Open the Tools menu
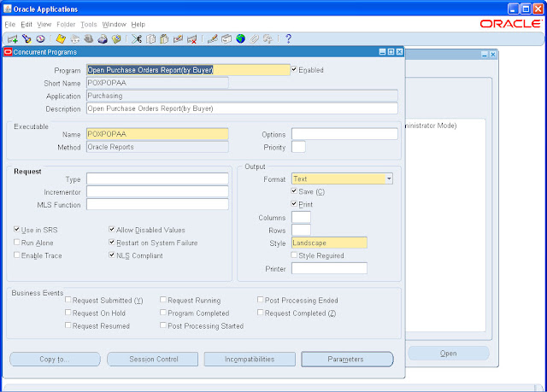547x392 pixels. (89, 25)
